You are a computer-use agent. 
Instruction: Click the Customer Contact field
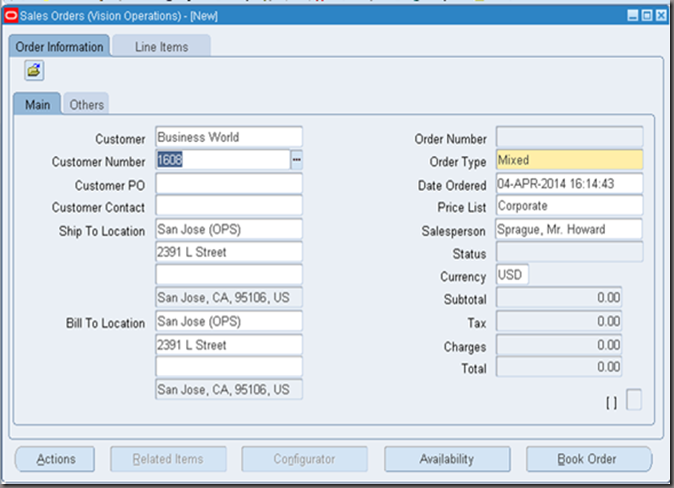pos(228,206)
